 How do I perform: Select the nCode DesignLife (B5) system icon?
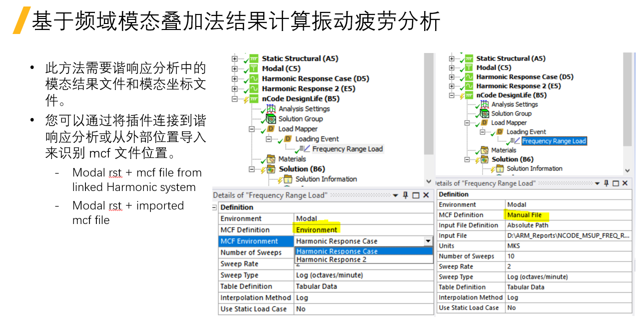coord(254,98)
